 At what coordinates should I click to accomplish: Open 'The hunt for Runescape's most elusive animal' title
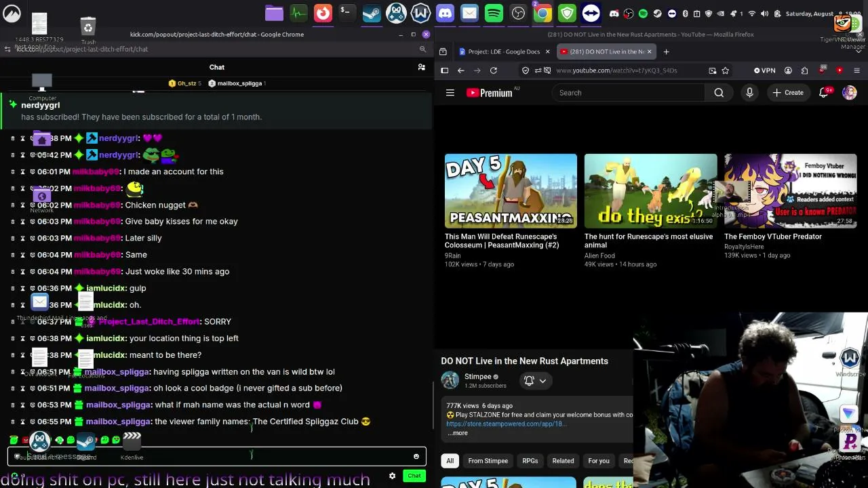coord(648,241)
